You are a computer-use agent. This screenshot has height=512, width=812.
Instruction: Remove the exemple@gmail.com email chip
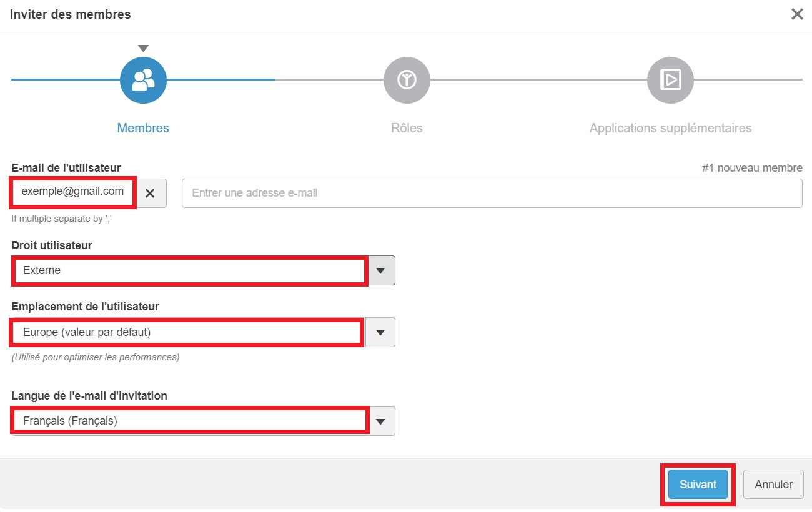150,194
